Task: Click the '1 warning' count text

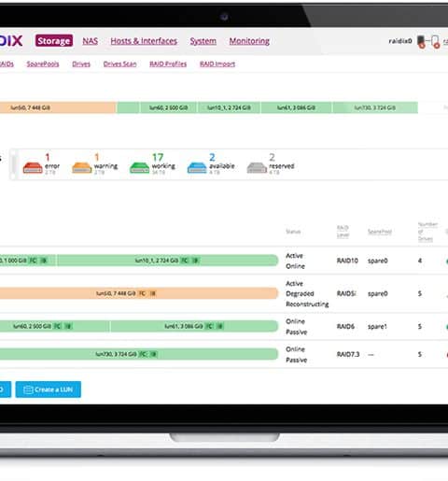Action: point(105,162)
